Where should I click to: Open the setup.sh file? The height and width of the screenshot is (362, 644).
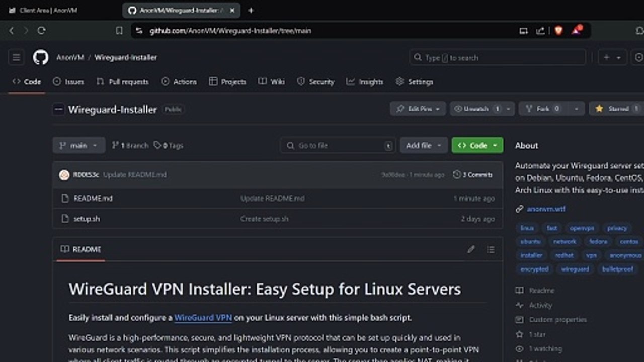87,219
